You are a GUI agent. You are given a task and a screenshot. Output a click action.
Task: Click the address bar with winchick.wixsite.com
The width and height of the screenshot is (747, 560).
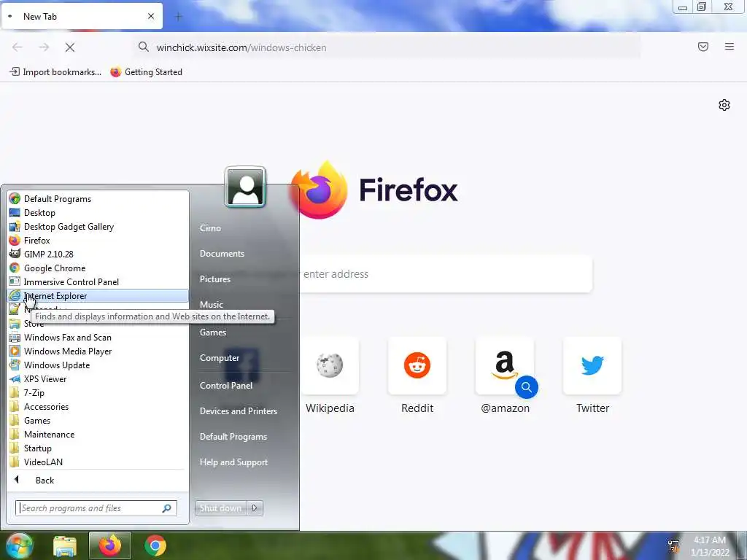387,47
